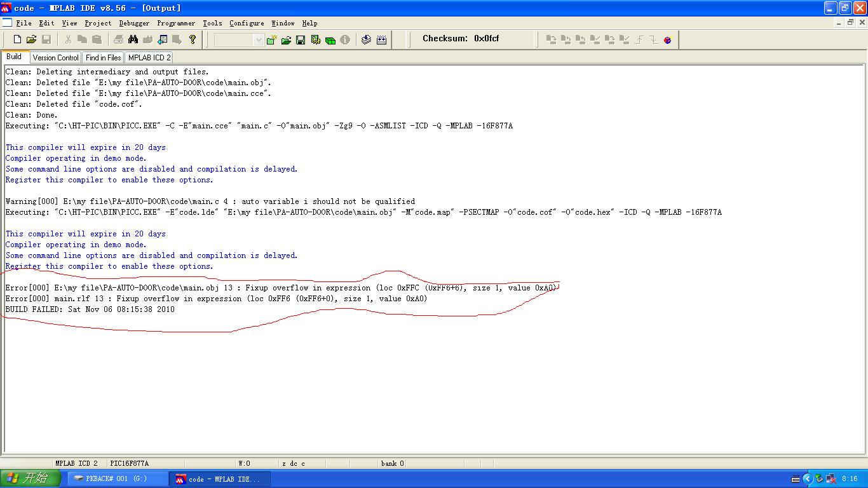Open the Debugger menu
The height and width of the screenshot is (488, 868).
point(134,23)
